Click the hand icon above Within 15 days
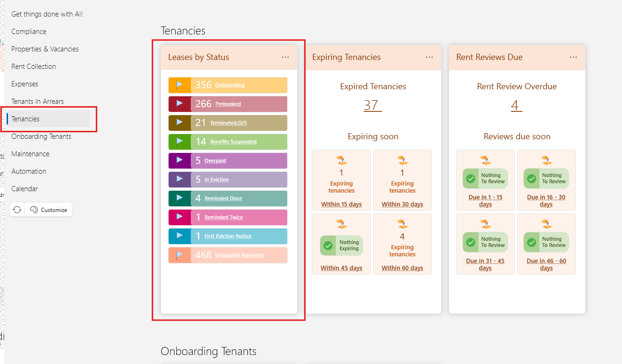 (341, 160)
